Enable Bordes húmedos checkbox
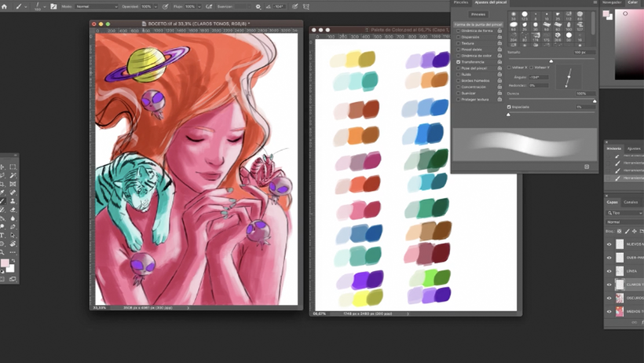The height and width of the screenshot is (363, 644). pyautogui.click(x=459, y=81)
